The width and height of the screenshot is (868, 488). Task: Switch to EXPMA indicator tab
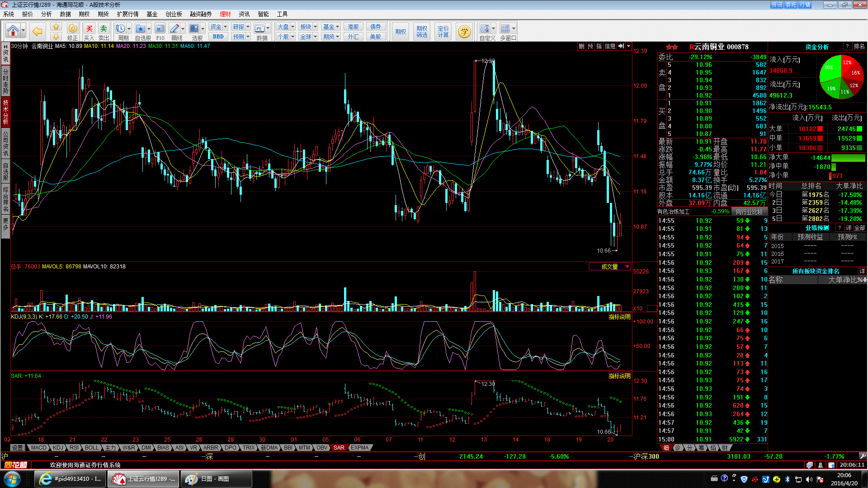[359, 448]
